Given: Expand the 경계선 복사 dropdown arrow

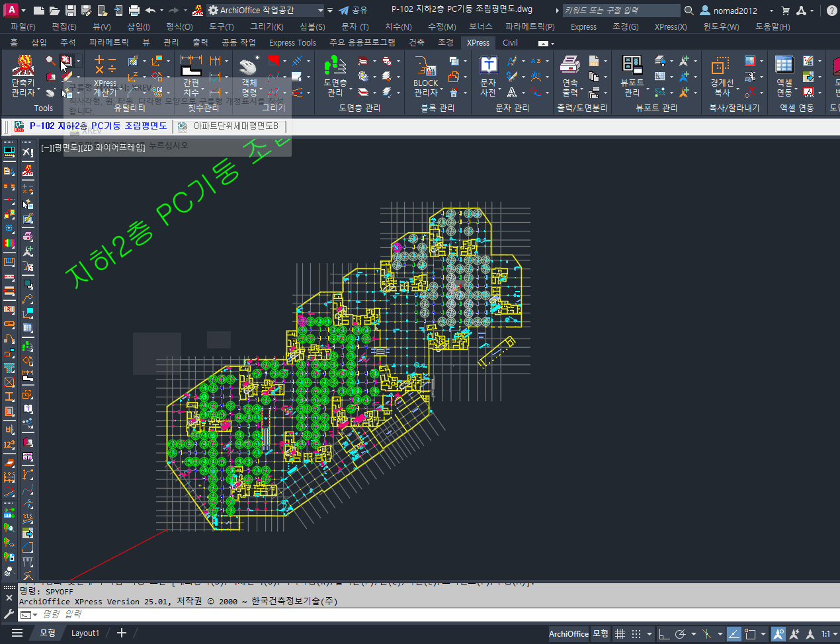Looking at the screenshot, I should tap(737, 88).
